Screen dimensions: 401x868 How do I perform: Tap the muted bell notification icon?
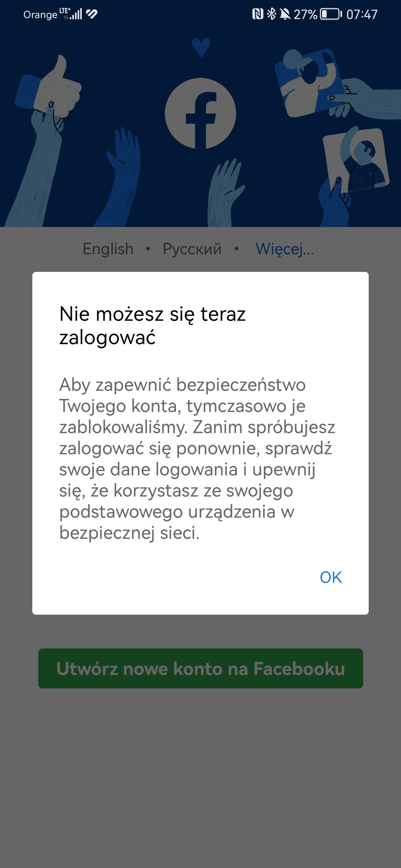coord(285,14)
